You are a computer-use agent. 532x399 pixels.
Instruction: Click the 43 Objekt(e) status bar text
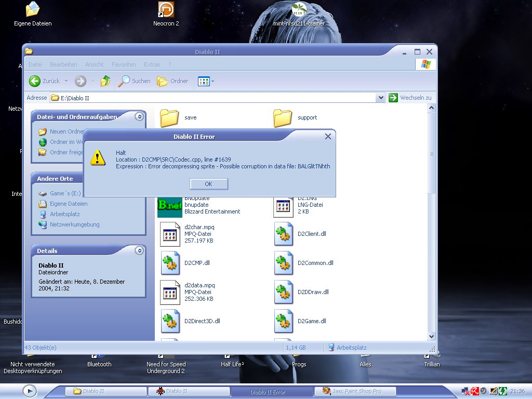(41, 348)
